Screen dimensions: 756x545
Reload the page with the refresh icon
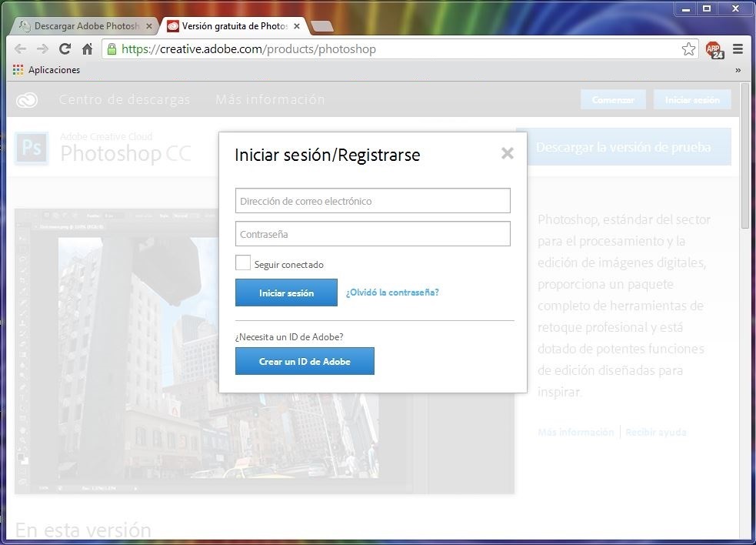tap(65, 48)
